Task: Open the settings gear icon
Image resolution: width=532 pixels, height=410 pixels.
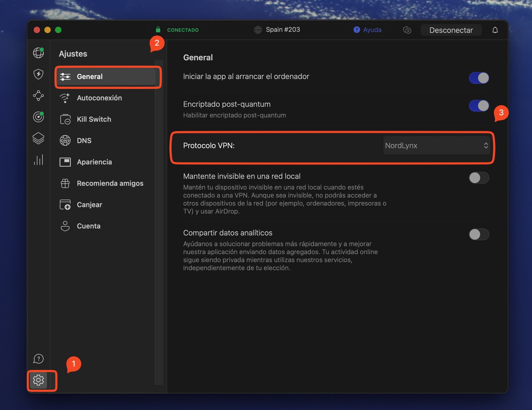Action: [38, 380]
